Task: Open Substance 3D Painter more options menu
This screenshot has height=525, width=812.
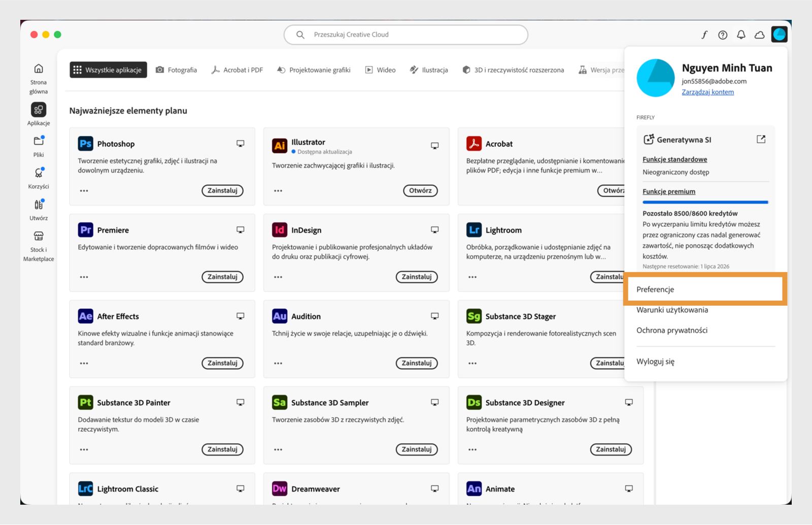Action: tap(84, 450)
